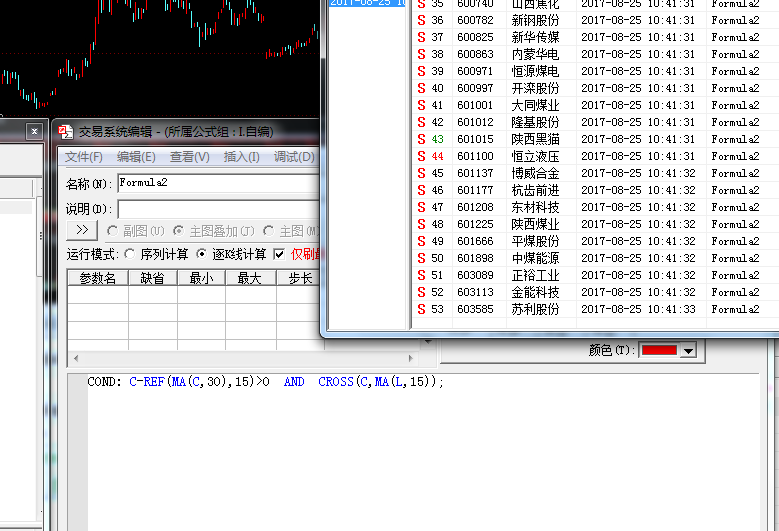Click the 名称 input field containing Formula2
Viewport: 779px width, 531px height.
pyautogui.click(x=219, y=183)
